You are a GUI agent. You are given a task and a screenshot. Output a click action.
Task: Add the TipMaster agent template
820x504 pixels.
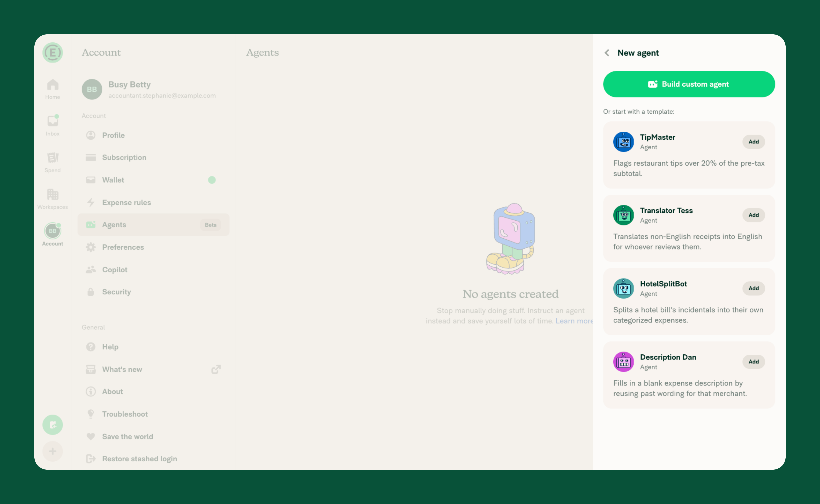coord(753,142)
